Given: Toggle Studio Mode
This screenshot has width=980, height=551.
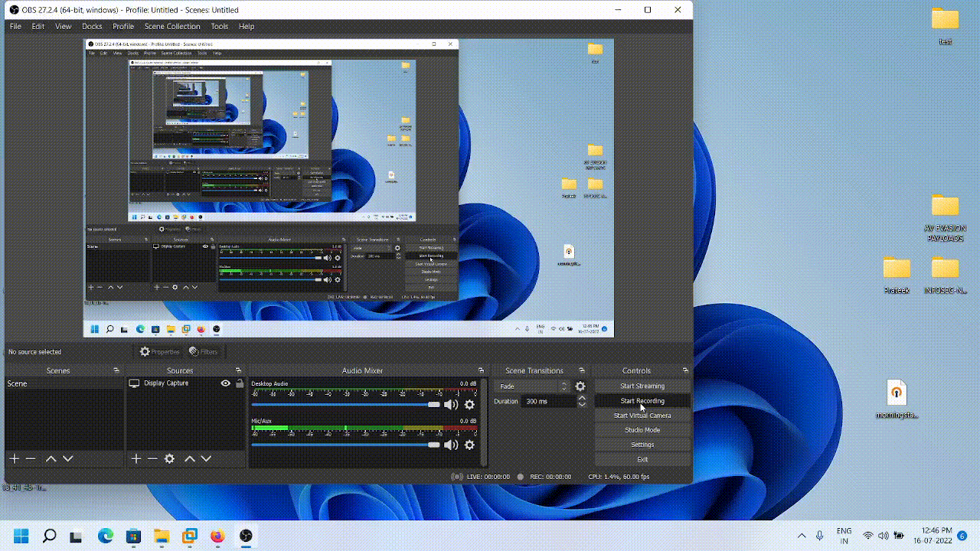Looking at the screenshot, I should point(642,430).
